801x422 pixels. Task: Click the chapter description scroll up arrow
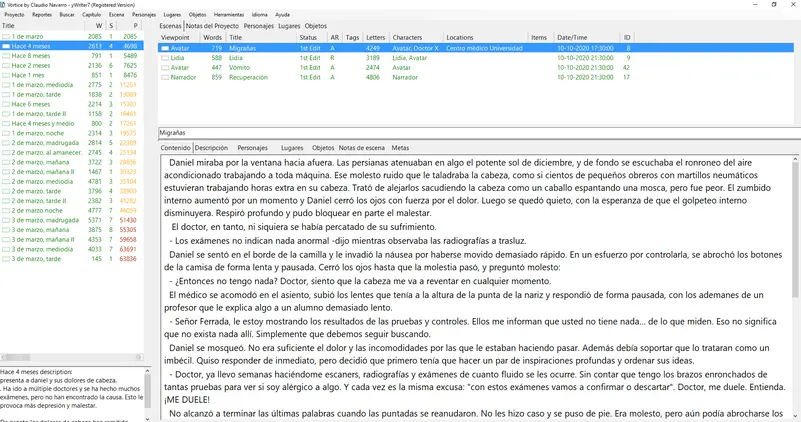coord(148,371)
